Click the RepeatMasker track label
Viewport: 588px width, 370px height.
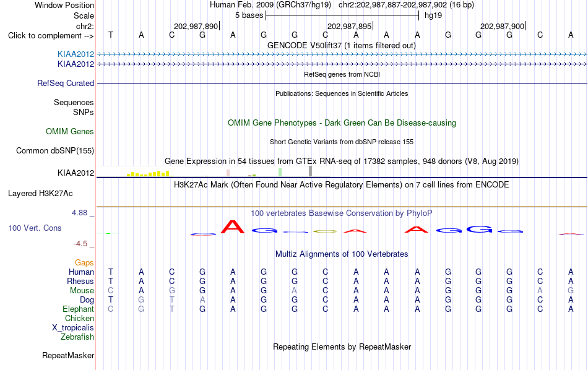(x=68, y=355)
